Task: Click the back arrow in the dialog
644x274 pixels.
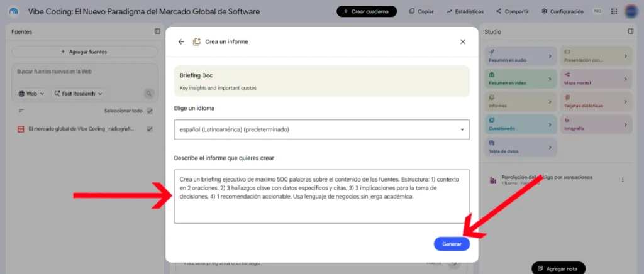Action: (x=181, y=42)
